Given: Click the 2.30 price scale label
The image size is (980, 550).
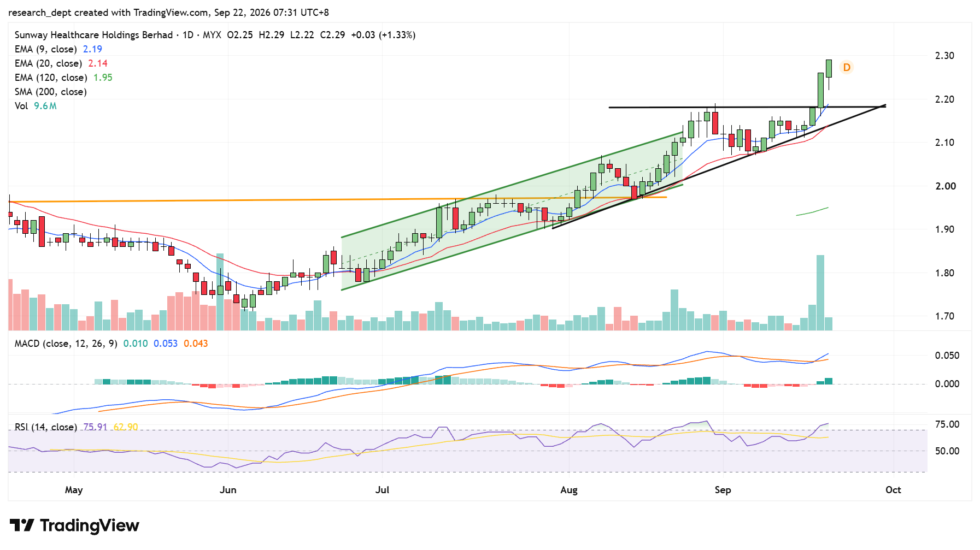Looking at the screenshot, I should tap(945, 56).
